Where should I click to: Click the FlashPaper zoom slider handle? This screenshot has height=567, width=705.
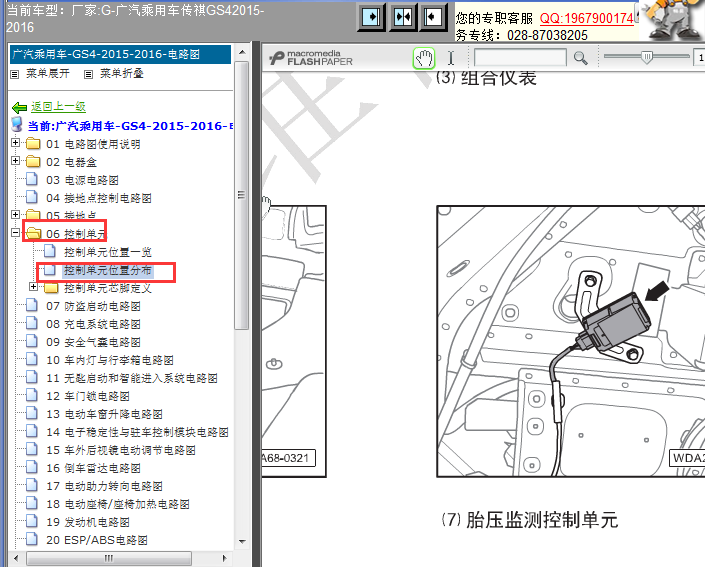point(647,57)
